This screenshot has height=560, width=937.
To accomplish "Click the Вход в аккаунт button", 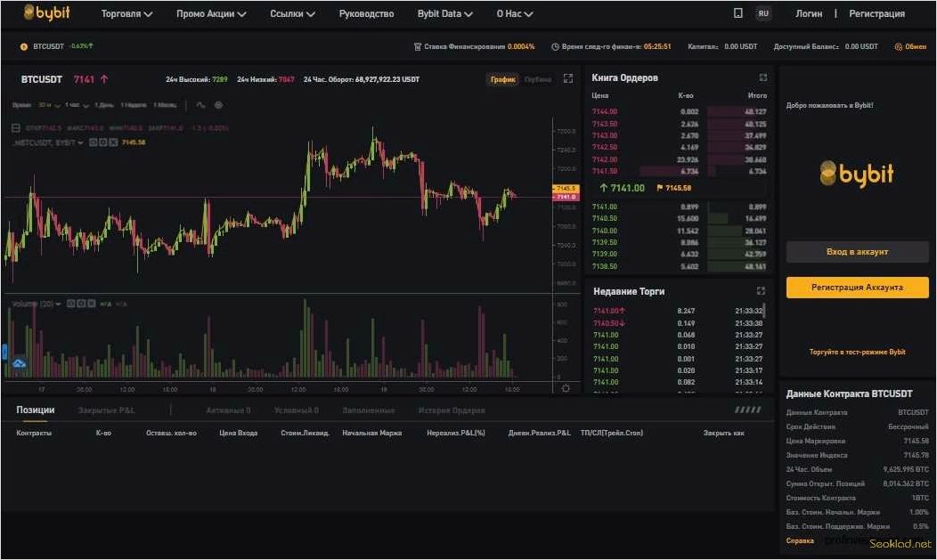I will (x=856, y=252).
